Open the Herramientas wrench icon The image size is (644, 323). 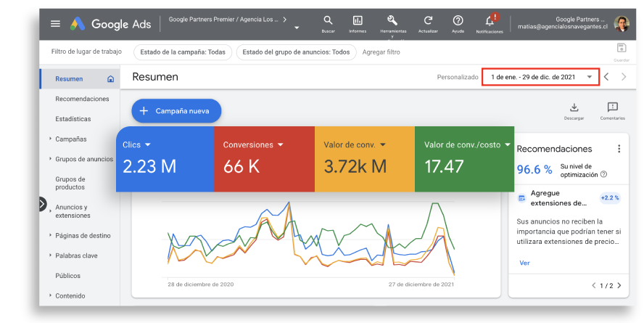(392, 20)
